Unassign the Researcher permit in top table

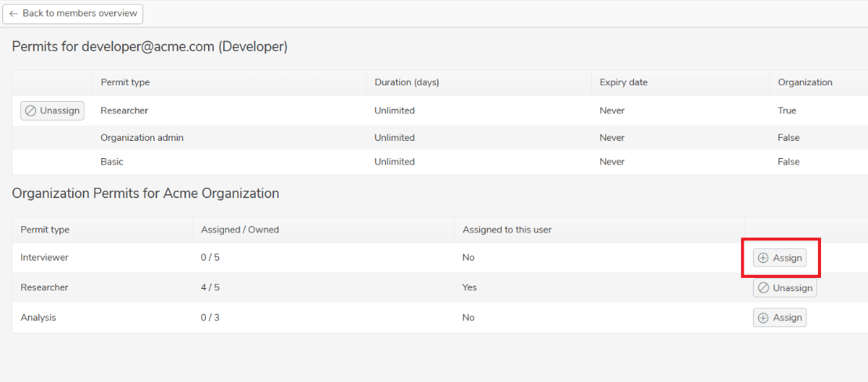coord(52,110)
